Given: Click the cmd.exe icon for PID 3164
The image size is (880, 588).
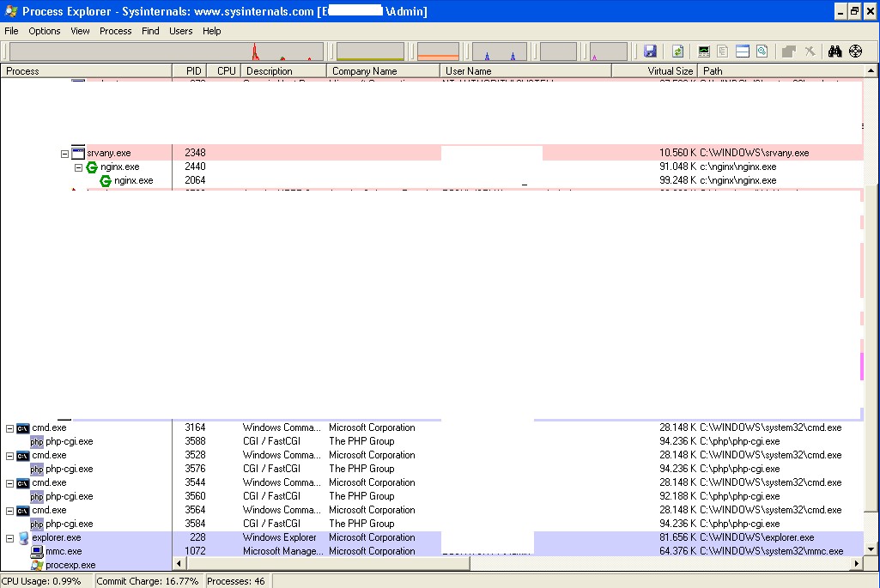Looking at the screenshot, I should tap(22, 428).
